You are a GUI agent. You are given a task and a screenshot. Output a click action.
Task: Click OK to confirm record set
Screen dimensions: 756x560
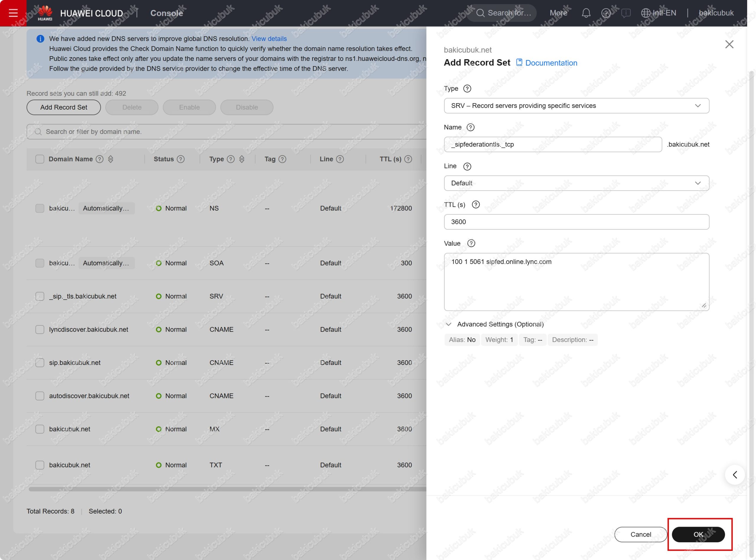click(x=698, y=535)
